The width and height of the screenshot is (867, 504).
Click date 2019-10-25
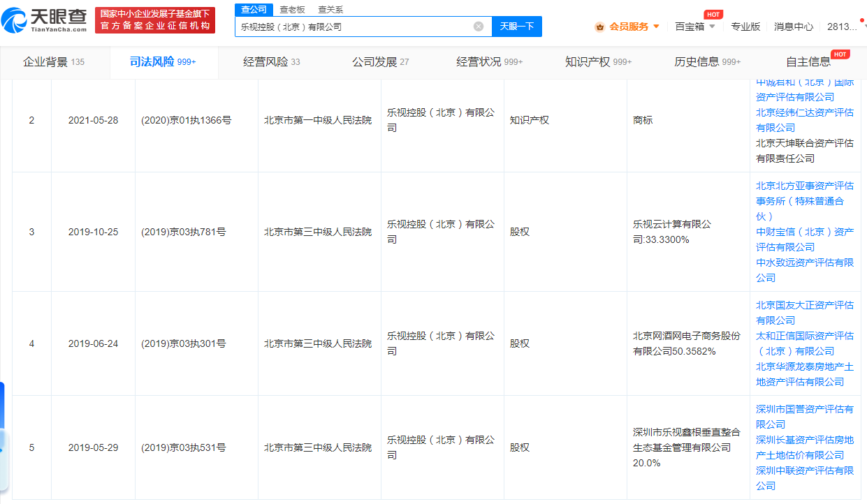pos(93,232)
